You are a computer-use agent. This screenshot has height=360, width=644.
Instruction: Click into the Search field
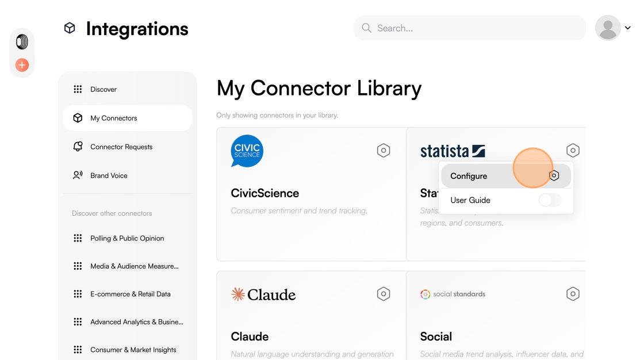pyautogui.click(x=470, y=28)
